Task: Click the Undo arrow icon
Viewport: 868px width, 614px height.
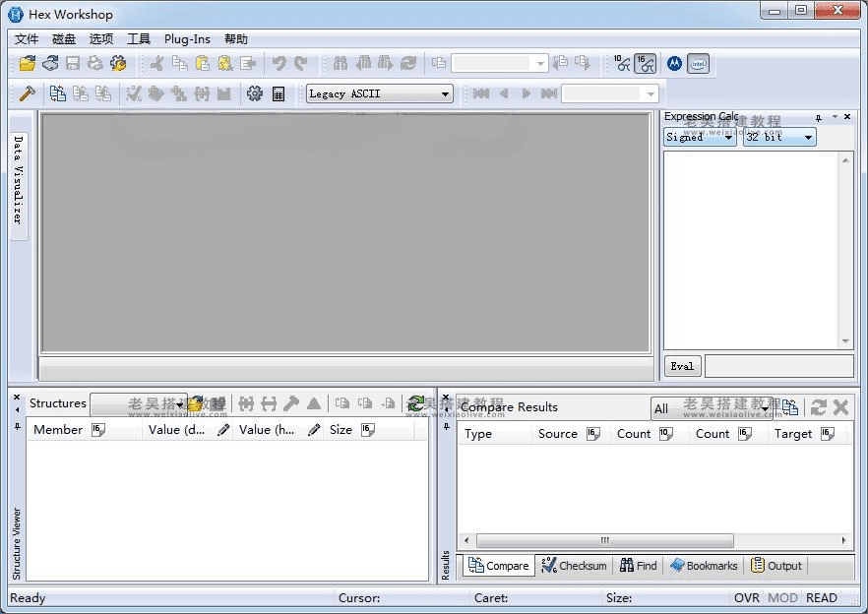Action: click(279, 63)
